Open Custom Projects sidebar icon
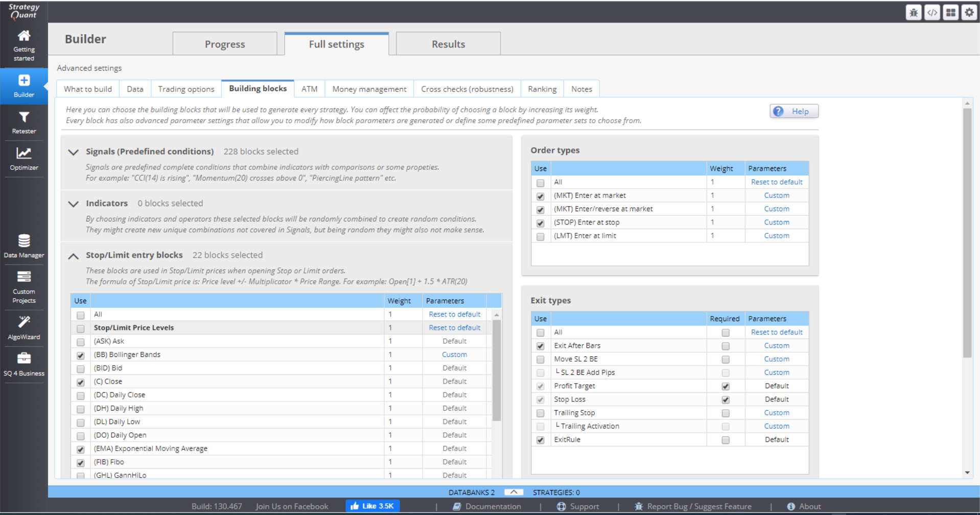Image resolution: width=980 pixels, height=515 pixels. pos(24,277)
